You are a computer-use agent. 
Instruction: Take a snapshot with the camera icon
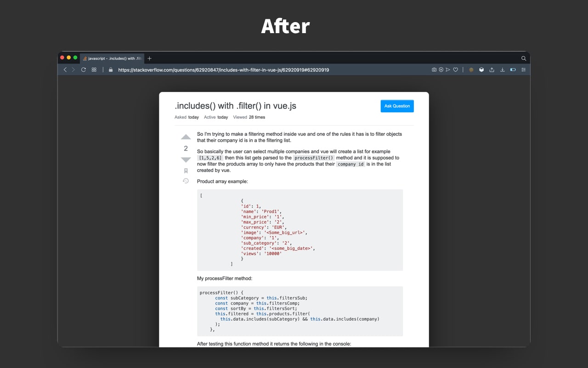point(434,70)
